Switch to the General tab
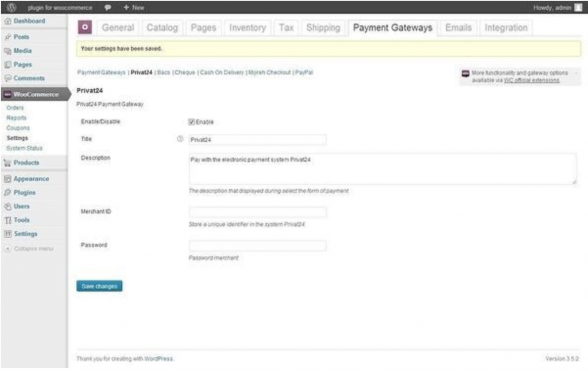The width and height of the screenshot is (588, 372). (118, 28)
